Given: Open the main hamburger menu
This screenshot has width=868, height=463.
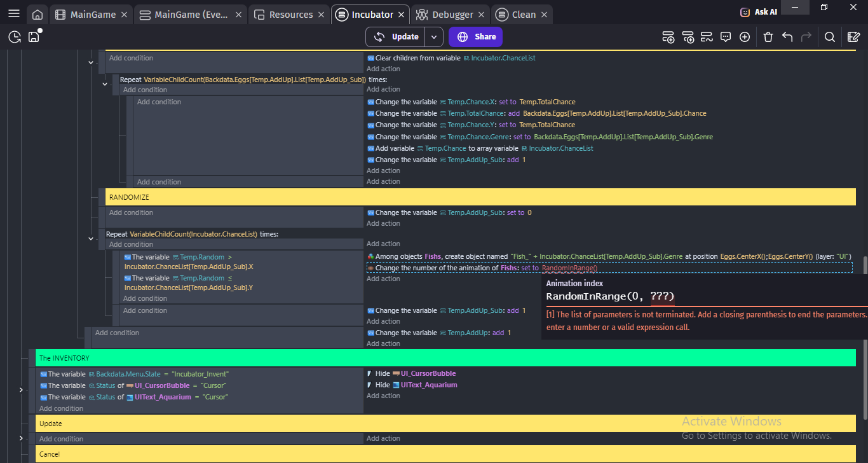Looking at the screenshot, I should tap(14, 14).
